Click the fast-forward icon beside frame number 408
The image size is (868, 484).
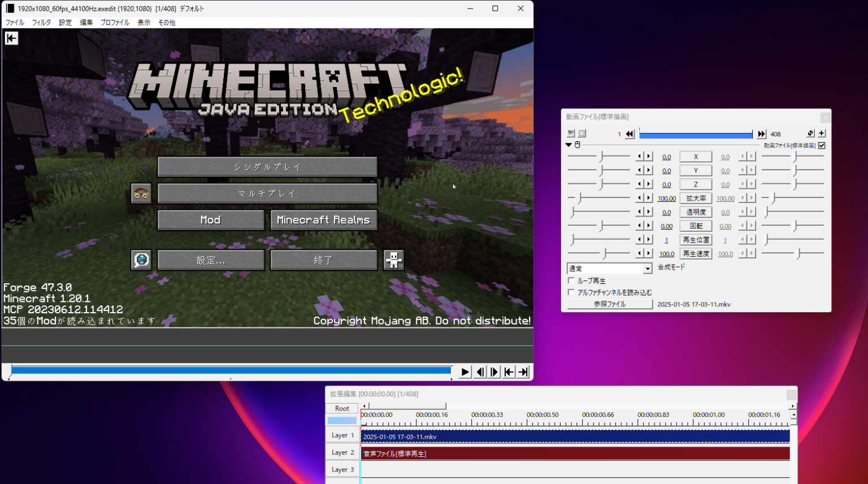(x=761, y=134)
